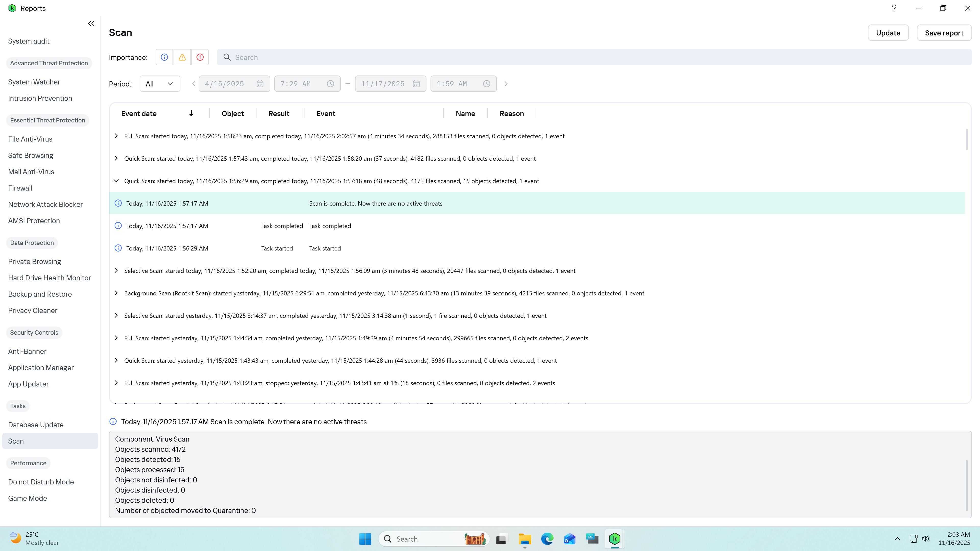The image size is (980, 551).
Task: Toggle critical events importance filter
Action: 200,57
